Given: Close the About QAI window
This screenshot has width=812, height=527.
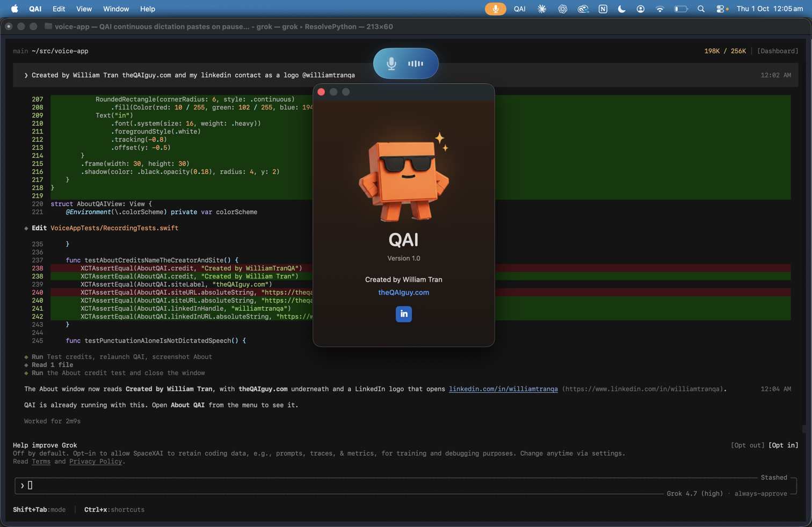Looking at the screenshot, I should coord(321,92).
